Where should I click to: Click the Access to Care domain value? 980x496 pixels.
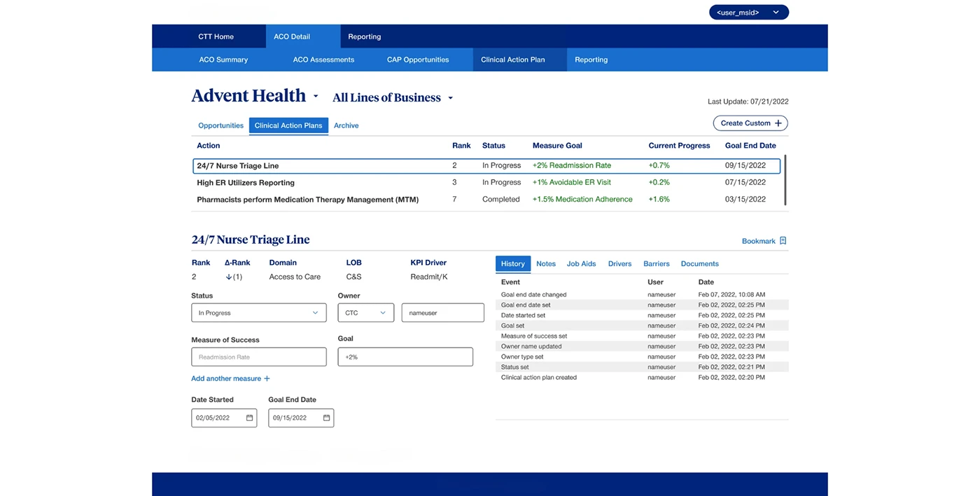[295, 277]
